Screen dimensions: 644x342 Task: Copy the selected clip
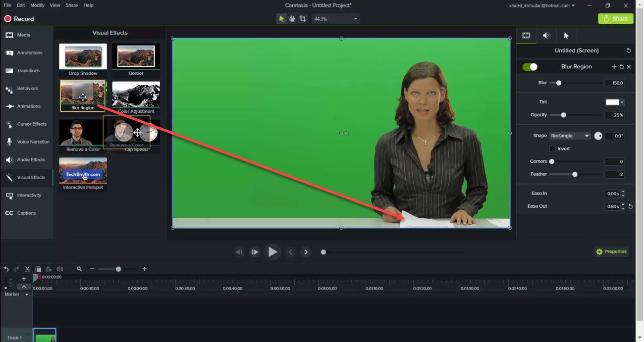(x=39, y=269)
